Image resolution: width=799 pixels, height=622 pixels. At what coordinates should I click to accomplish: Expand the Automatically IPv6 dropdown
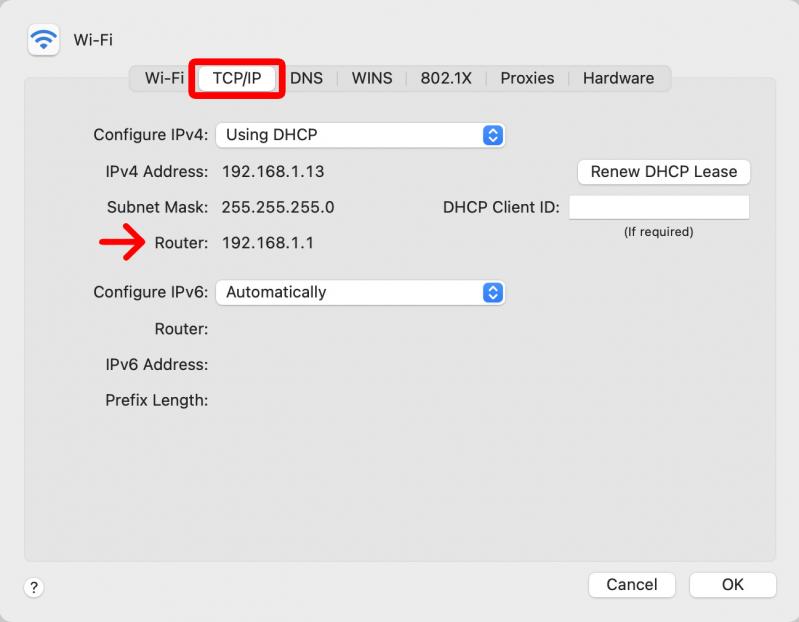[x=360, y=292]
